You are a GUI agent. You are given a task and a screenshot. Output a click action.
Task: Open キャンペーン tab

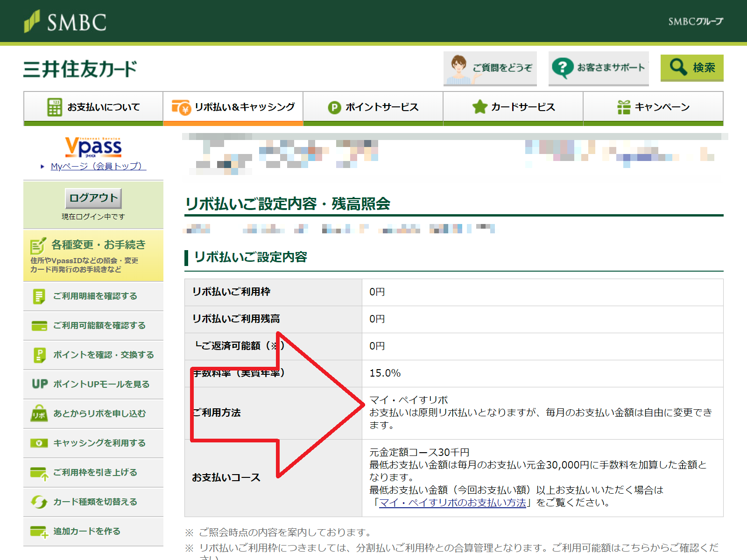click(x=653, y=107)
